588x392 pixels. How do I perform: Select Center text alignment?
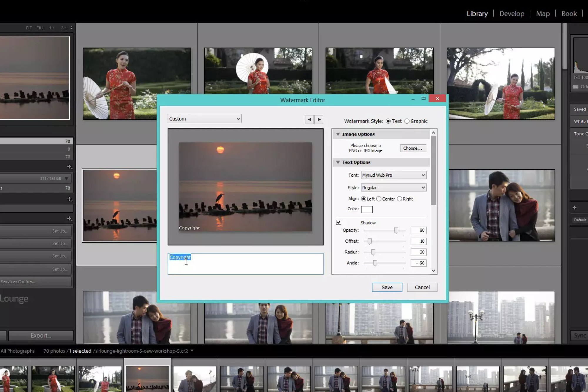[x=379, y=199]
